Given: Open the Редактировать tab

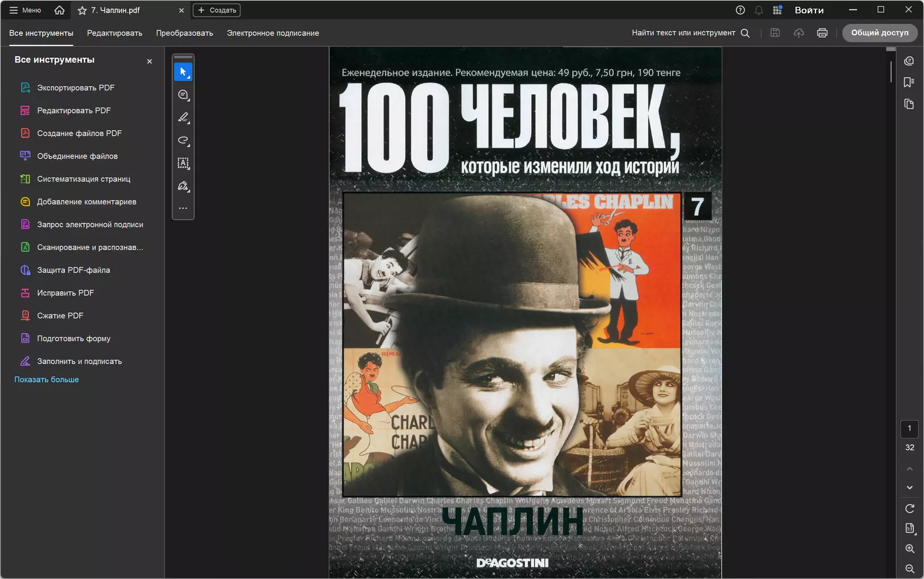Looking at the screenshot, I should [x=115, y=33].
